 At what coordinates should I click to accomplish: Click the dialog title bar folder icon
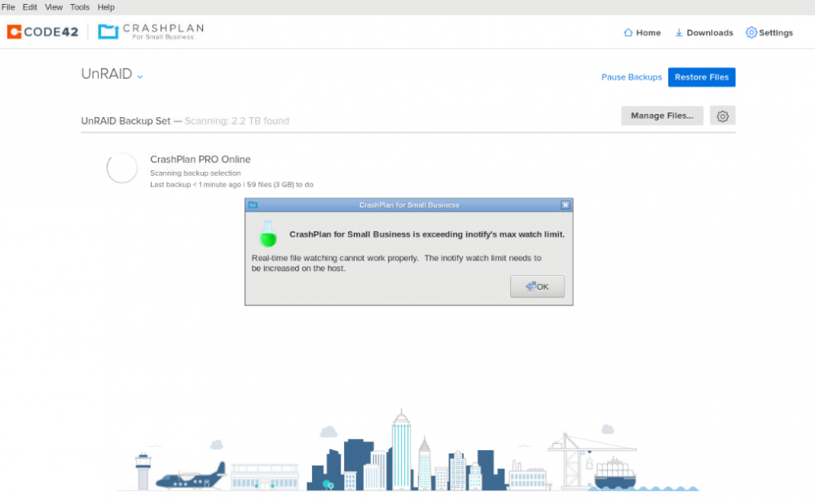click(253, 205)
